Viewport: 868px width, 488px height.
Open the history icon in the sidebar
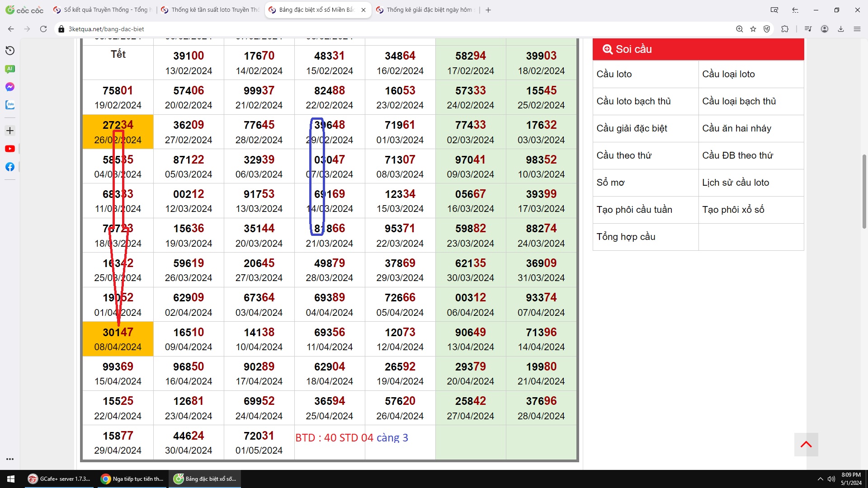tap(10, 51)
